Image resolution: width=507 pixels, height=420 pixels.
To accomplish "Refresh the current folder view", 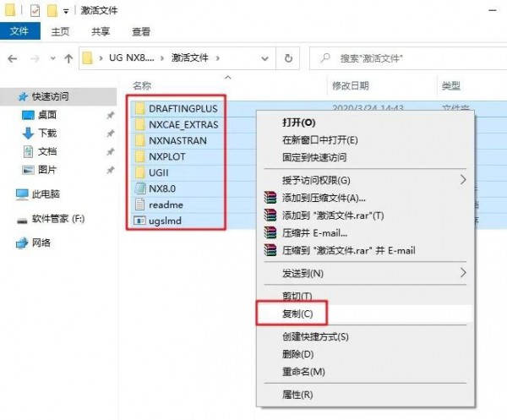I will [288, 58].
